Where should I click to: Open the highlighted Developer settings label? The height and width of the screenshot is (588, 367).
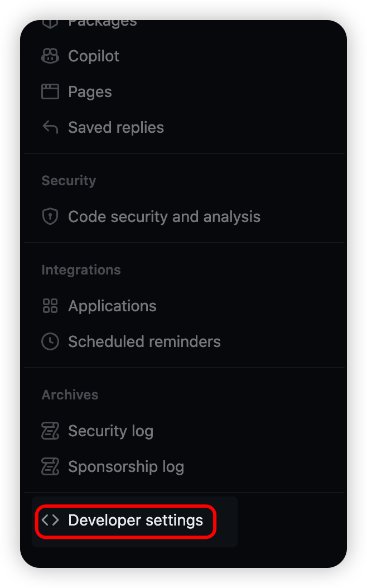pyautogui.click(x=136, y=520)
